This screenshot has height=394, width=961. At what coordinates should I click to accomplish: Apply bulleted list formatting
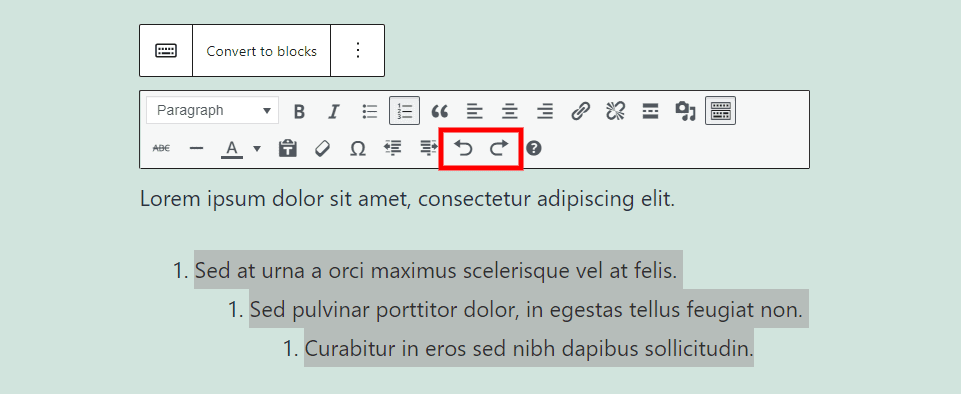pyautogui.click(x=370, y=111)
